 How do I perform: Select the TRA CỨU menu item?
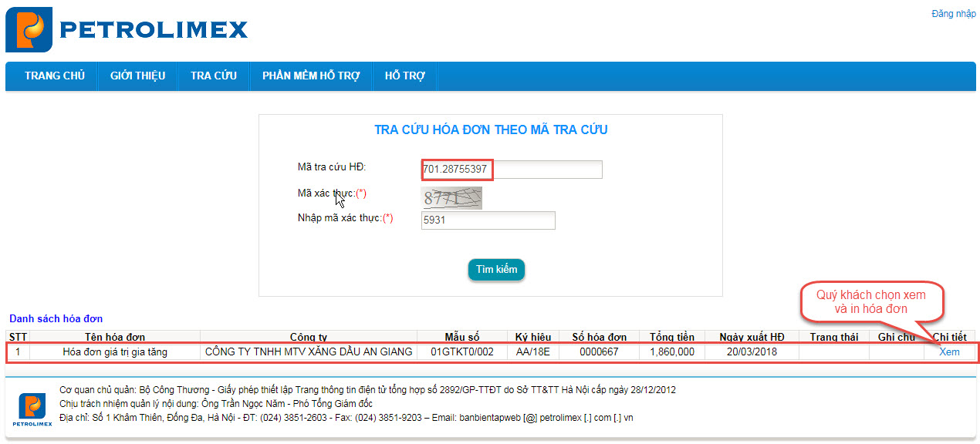point(214,76)
